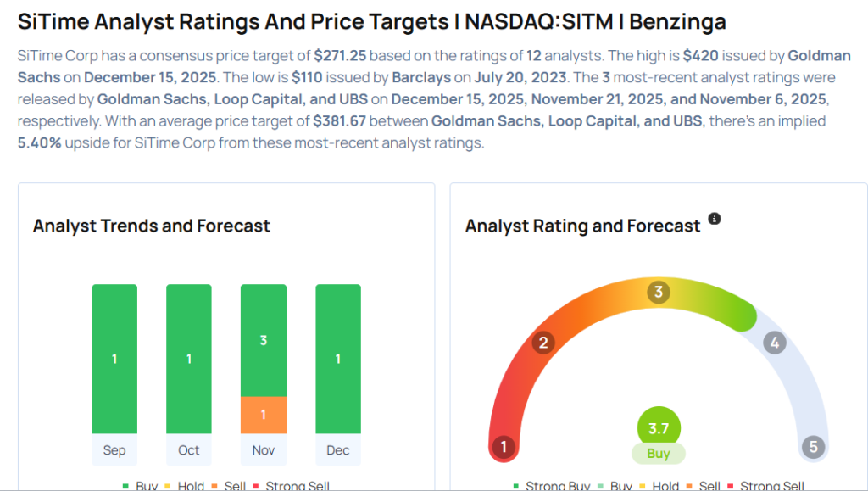Click the Buy badge under the 3.7 score
This screenshot has height=491, width=868.
click(x=659, y=454)
